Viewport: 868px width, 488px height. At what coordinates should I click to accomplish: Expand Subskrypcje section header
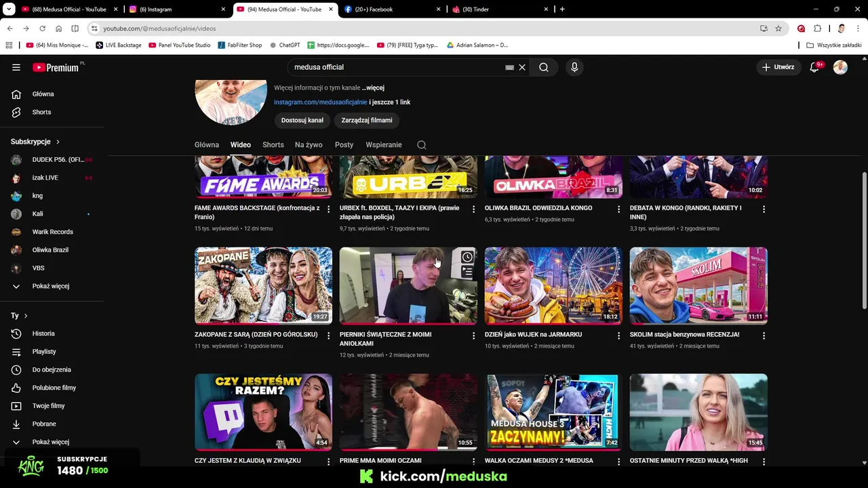pyautogui.click(x=36, y=142)
